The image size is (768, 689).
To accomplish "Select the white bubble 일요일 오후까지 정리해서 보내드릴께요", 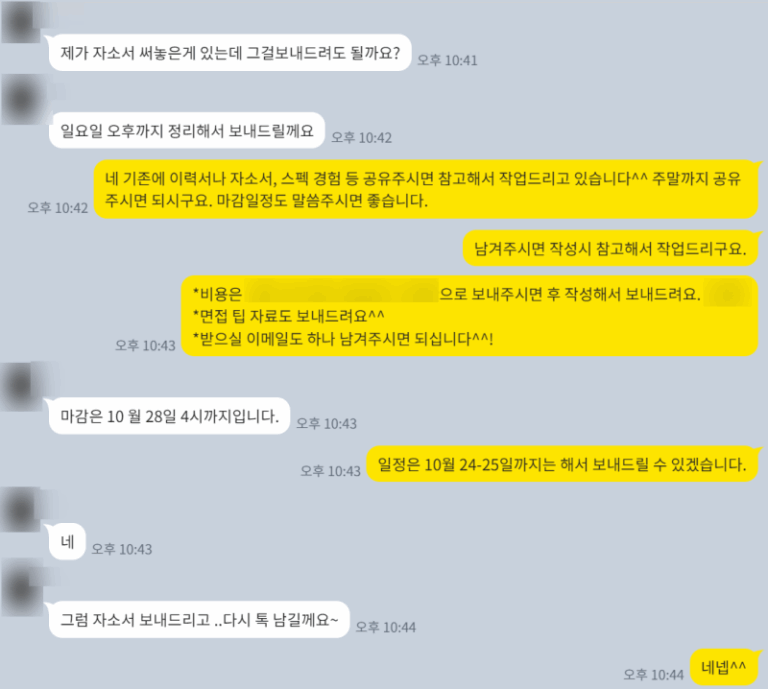I will pos(187,130).
